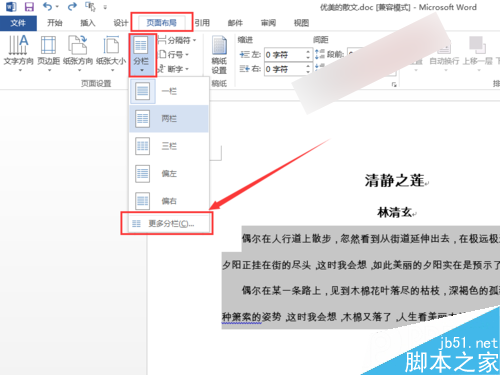Select the 页面布局 tab
This screenshot has width=500, height=375.
[162, 23]
